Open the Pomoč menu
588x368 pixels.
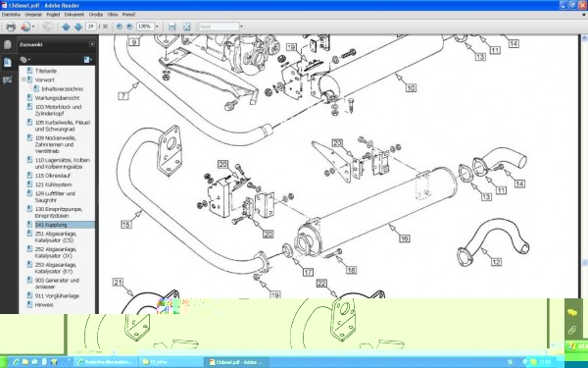pyautogui.click(x=128, y=15)
